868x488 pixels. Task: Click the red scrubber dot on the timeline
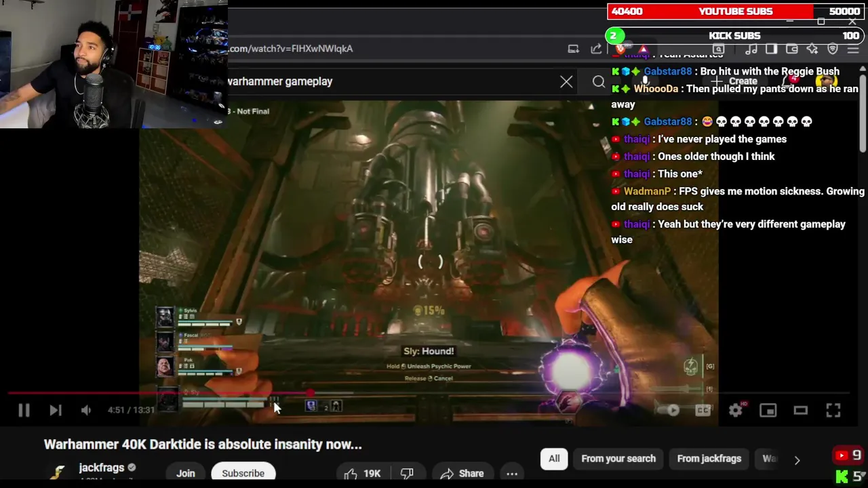coord(311,392)
